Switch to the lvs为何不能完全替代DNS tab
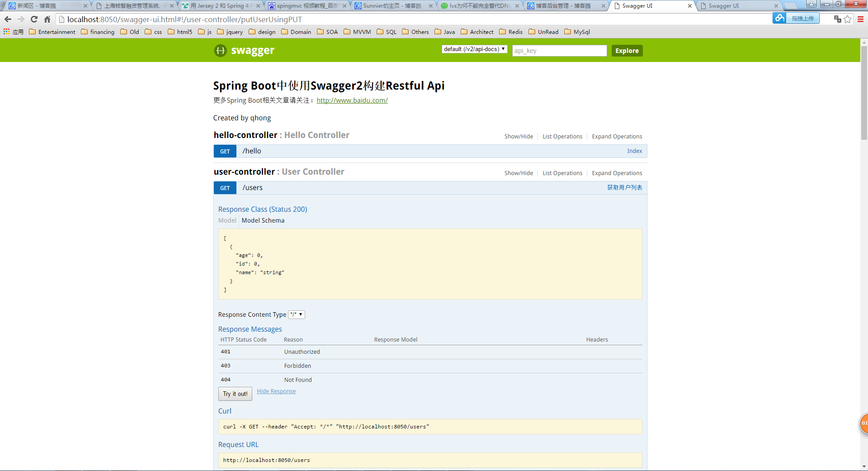The image size is (868, 471). [x=481, y=6]
